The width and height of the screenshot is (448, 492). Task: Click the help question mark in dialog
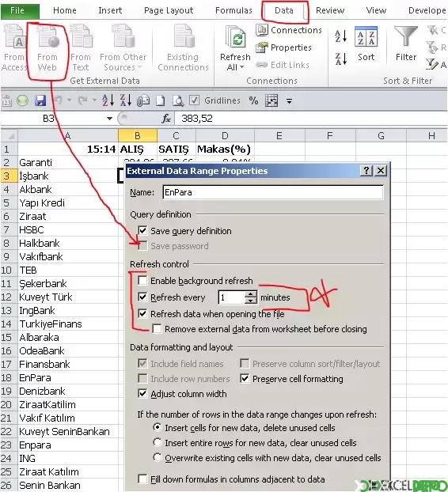[366, 171]
